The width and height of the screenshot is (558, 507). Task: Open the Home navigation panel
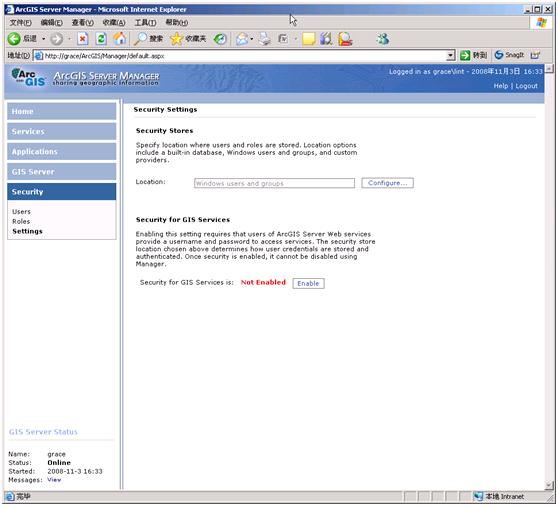click(62, 111)
